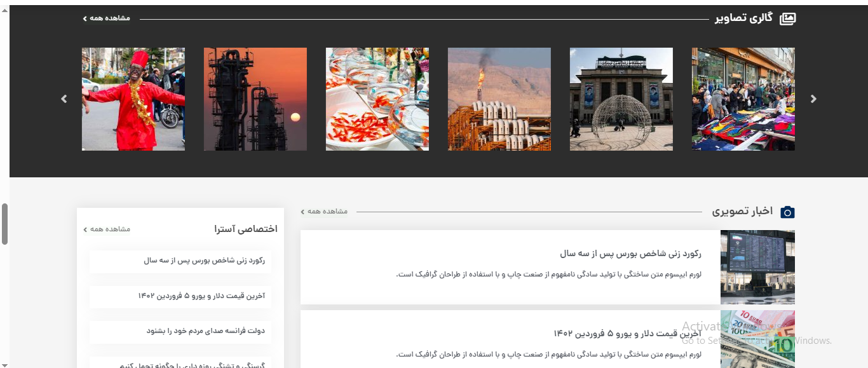Image resolution: width=868 pixels, height=368 pixels.
Task: Click the gallery image icon beside گالری تصاویر
Action: pyautogui.click(x=787, y=18)
